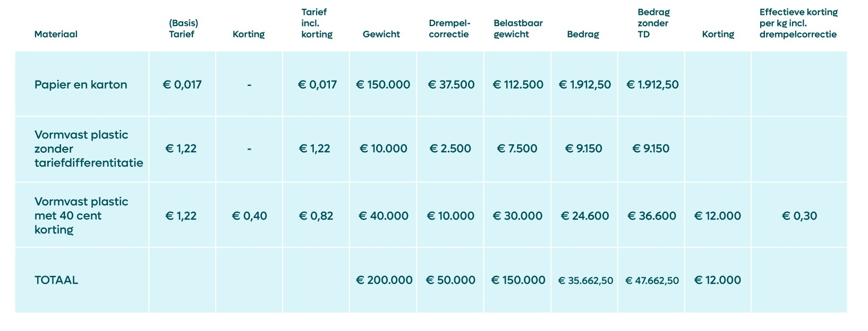This screenshot has width=868, height=331.
Task: Select the € 150.000 gewicht cell
Action: (x=383, y=85)
